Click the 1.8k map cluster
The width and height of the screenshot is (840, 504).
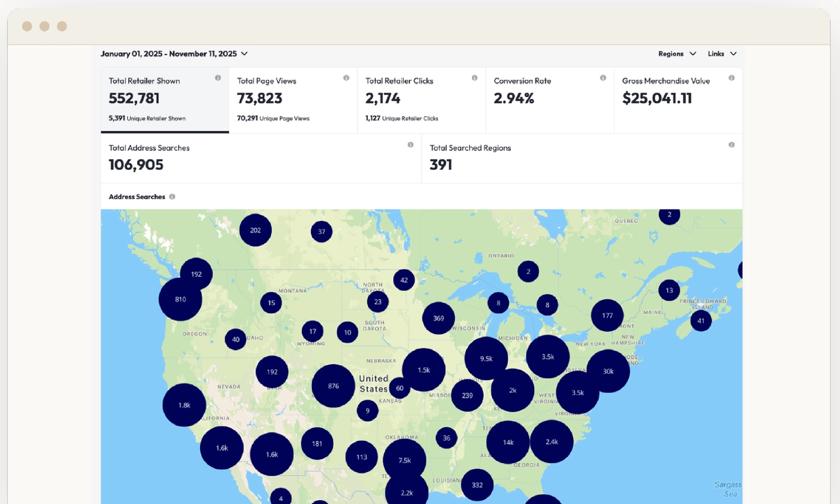pyautogui.click(x=184, y=405)
